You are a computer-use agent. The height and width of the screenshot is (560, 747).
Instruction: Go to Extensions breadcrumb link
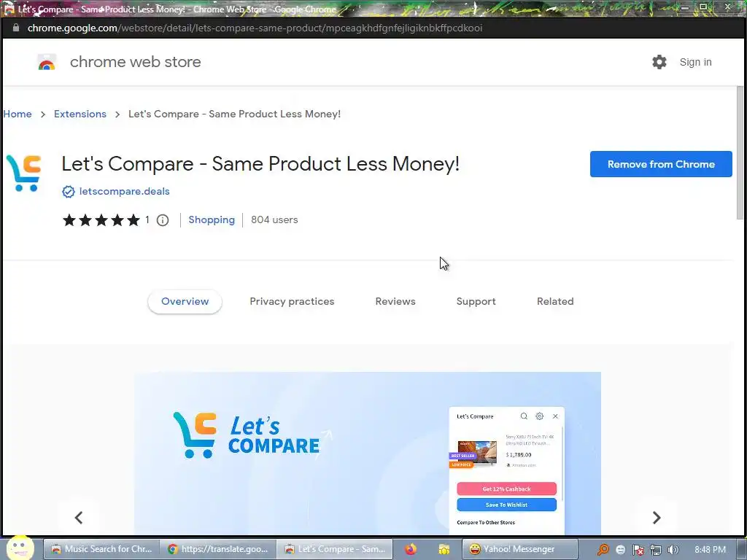[x=80, y=114]
